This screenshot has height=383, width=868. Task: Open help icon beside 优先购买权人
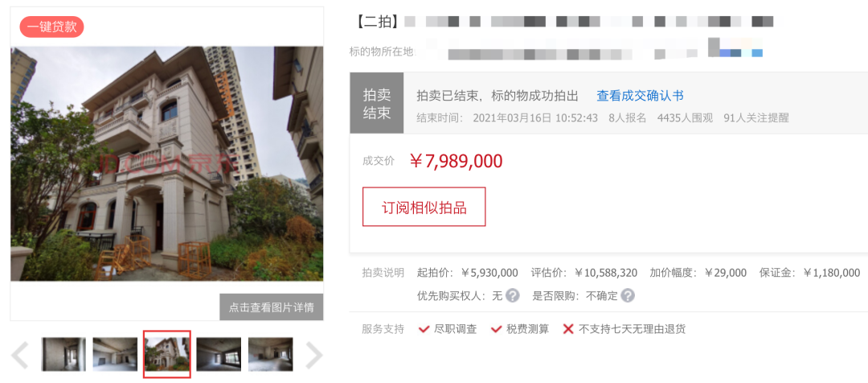tap(513, 295)
